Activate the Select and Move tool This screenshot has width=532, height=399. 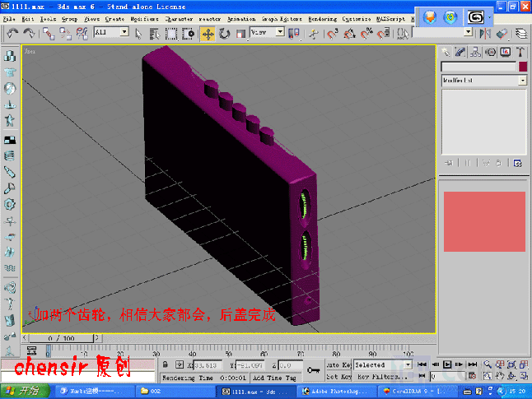point(208,35)
